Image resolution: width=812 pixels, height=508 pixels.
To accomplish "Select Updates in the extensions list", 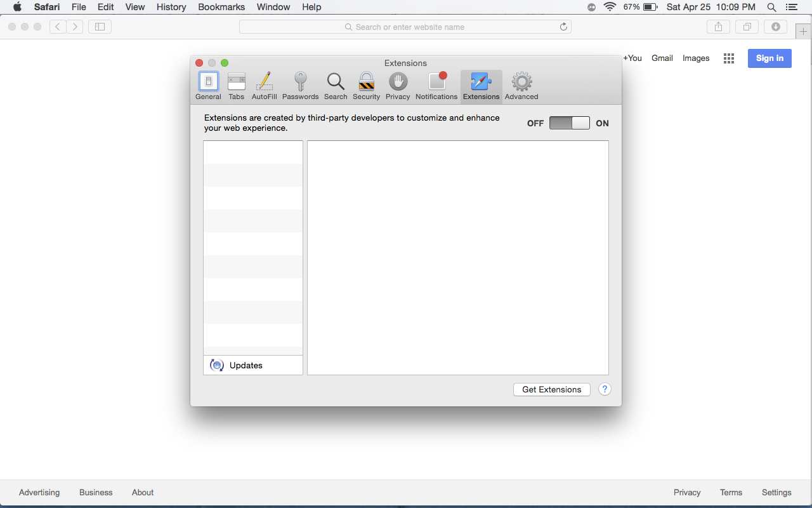I will pyautogui.click(x=253, y=365).
